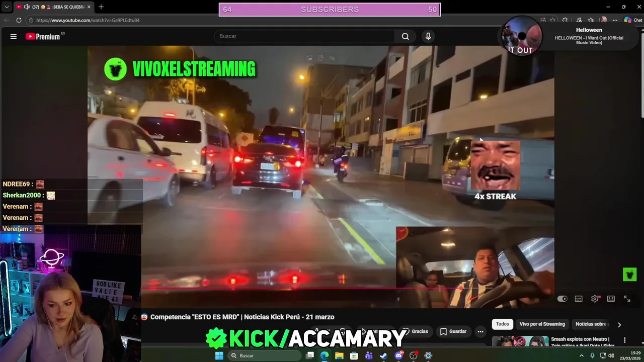Open the YouTube hamburger guide menu
The width and height of the screenshot is (644, 362).
14,36
